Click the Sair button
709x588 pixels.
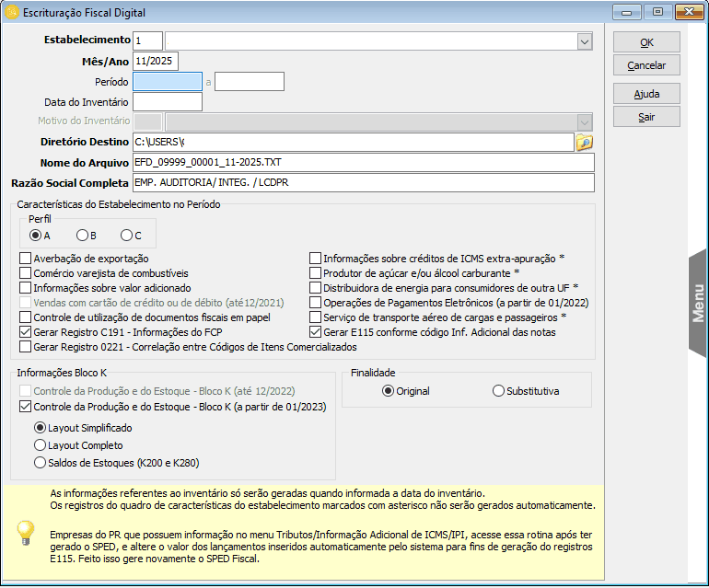point(646,117)
